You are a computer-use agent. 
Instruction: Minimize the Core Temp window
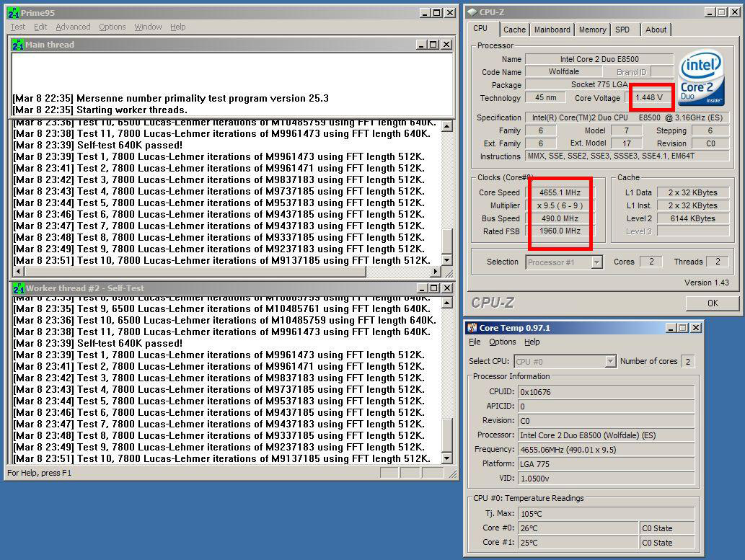671,328
